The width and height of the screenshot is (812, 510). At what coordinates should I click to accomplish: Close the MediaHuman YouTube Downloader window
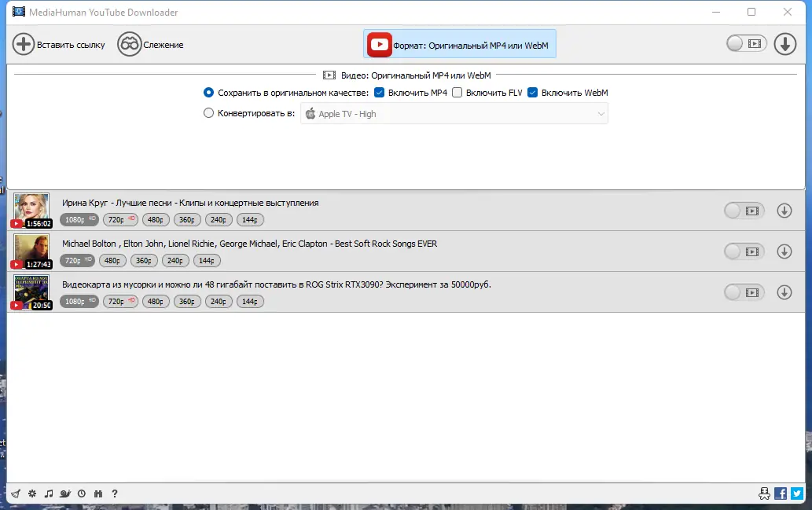(787, 12)
